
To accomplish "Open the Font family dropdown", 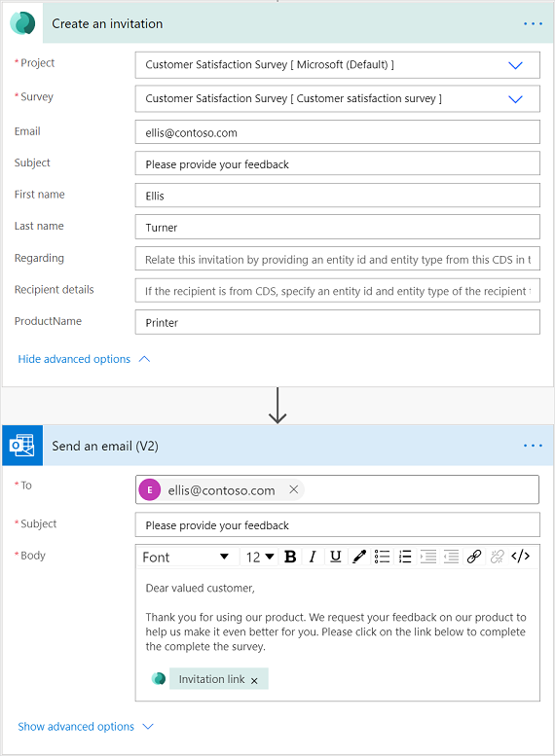I will (186, 557).
